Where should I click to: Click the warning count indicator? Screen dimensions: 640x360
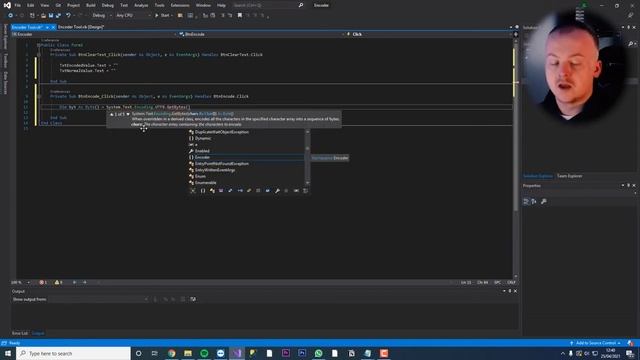coord(58,282)
